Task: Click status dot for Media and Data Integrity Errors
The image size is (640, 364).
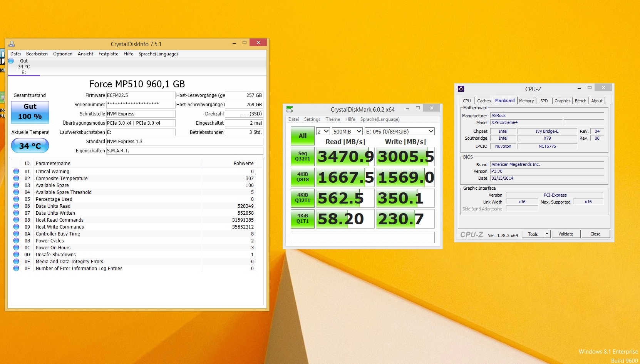Action: click(16, 261)
